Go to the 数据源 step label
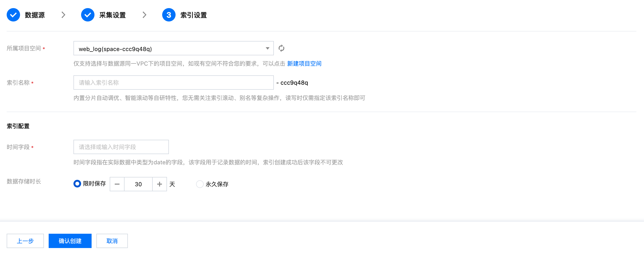Screen dimensions: 644x259 point(35,15)
